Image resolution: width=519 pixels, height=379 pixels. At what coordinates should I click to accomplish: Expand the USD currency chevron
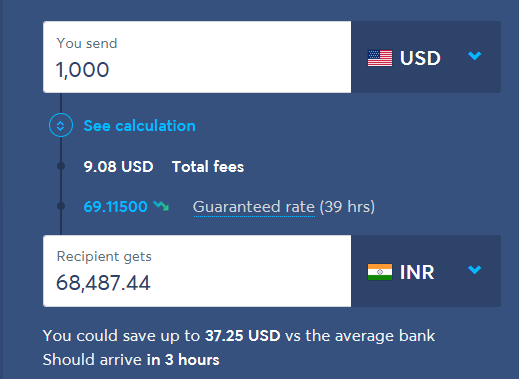[x=474, y=56]
